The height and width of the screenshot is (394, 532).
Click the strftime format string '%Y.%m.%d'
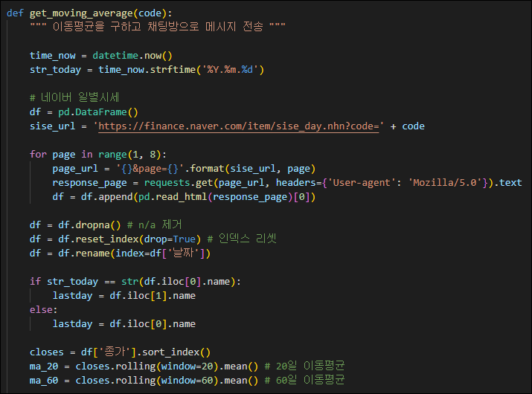tap(230, 70)
